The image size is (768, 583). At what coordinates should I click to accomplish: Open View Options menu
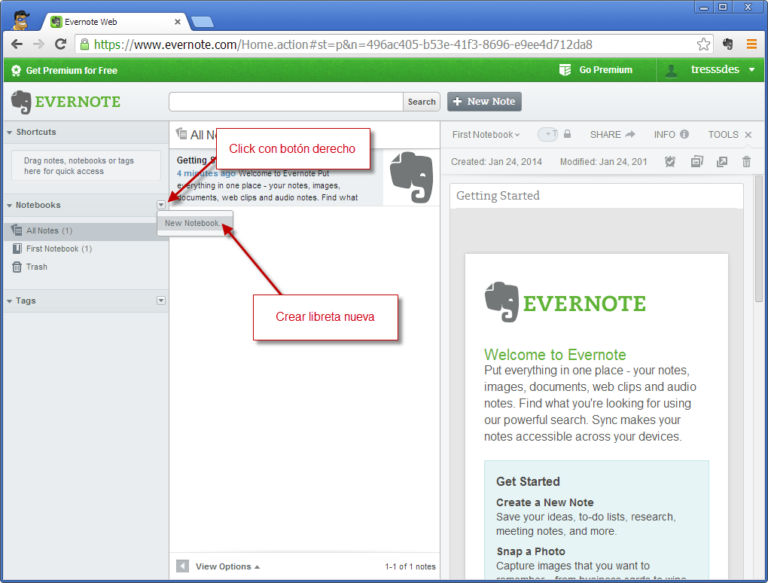(228, 566)
